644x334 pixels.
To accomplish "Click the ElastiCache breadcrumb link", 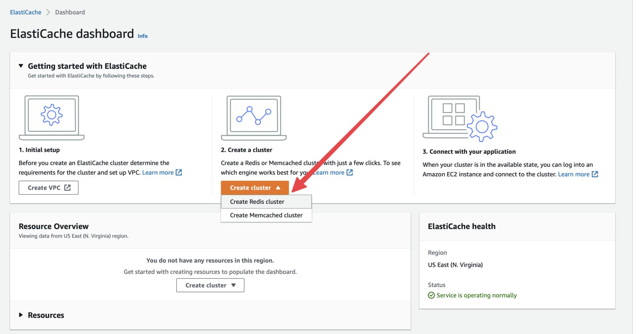I will click(25, 12).
